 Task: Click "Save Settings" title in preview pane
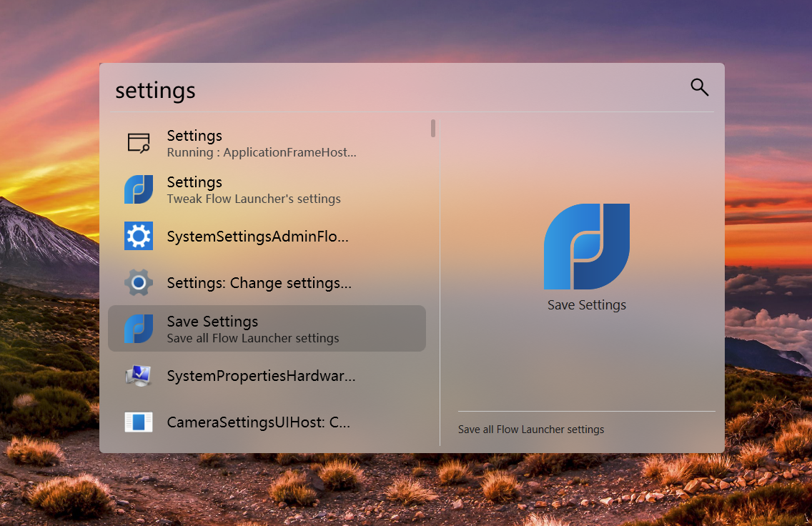click(587, 305)
